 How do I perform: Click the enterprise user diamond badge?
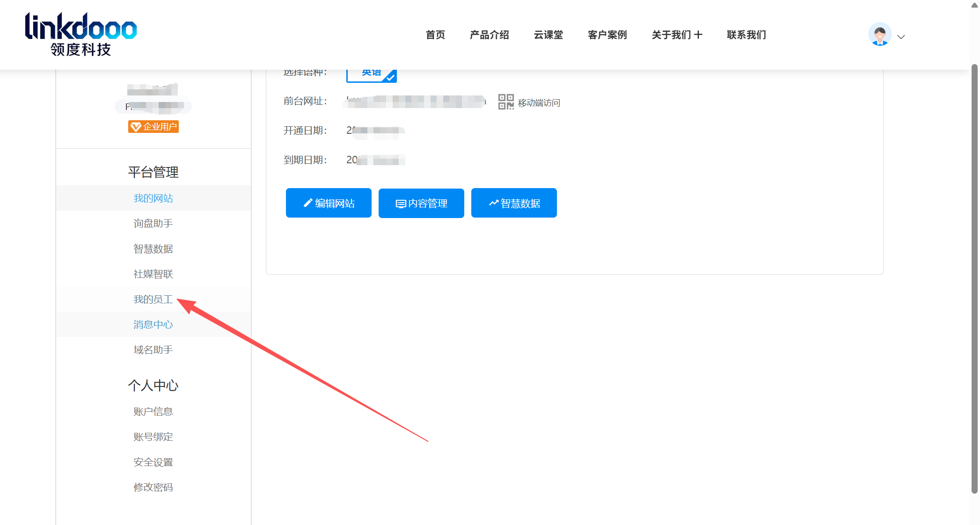coord(153,126)
